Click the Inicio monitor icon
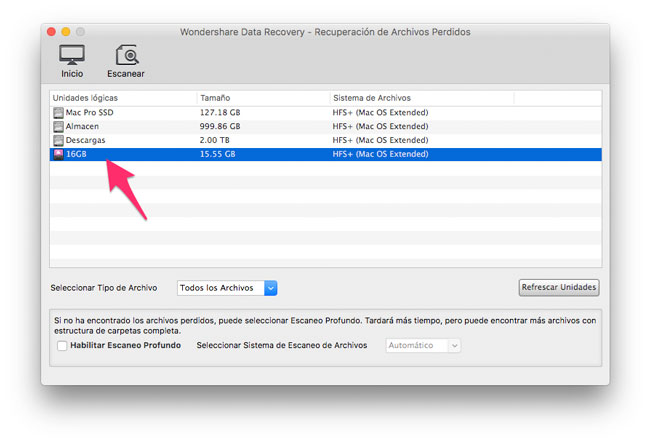This screenshot has height=443, width=650. click(72, 54)
